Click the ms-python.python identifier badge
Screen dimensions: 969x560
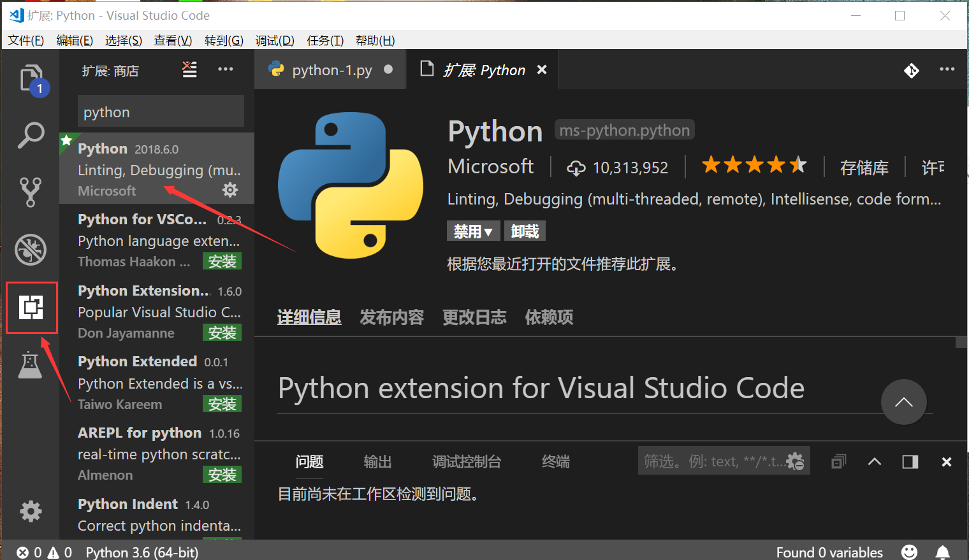point(625,130)
